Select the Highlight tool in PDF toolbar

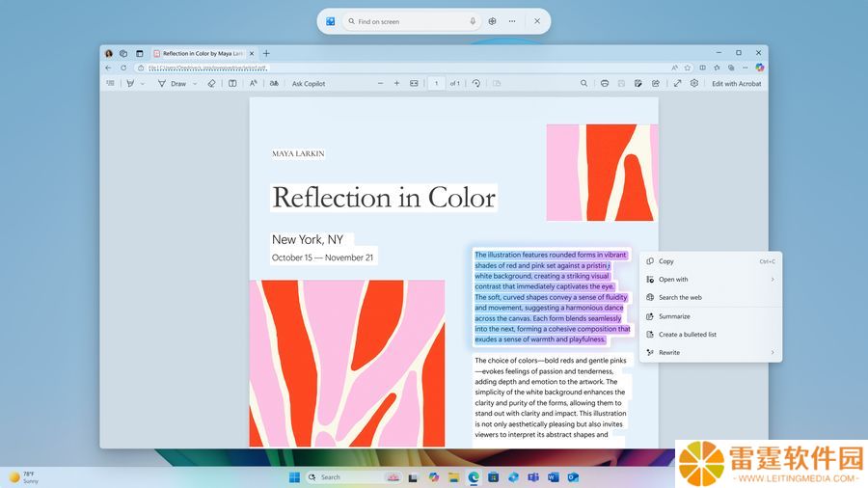click(130, 84)
